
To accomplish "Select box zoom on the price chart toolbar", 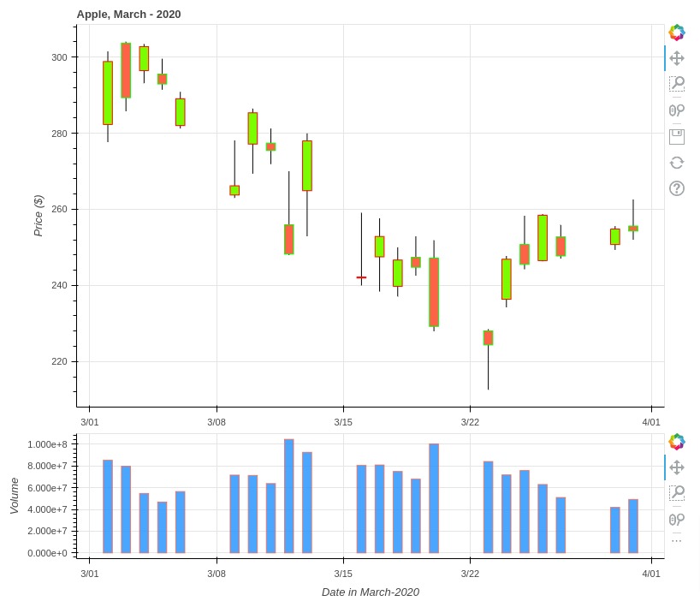I will (x=676, y=84).
